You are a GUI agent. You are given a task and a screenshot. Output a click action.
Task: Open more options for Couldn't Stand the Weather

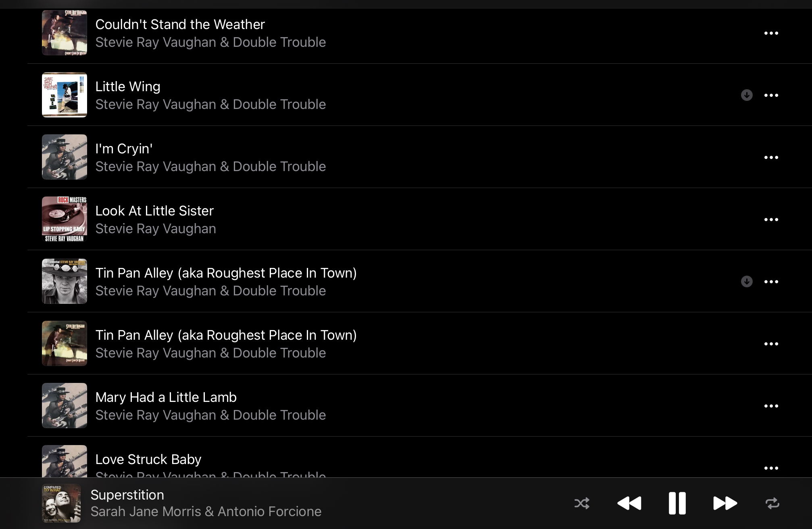[771, 33]
